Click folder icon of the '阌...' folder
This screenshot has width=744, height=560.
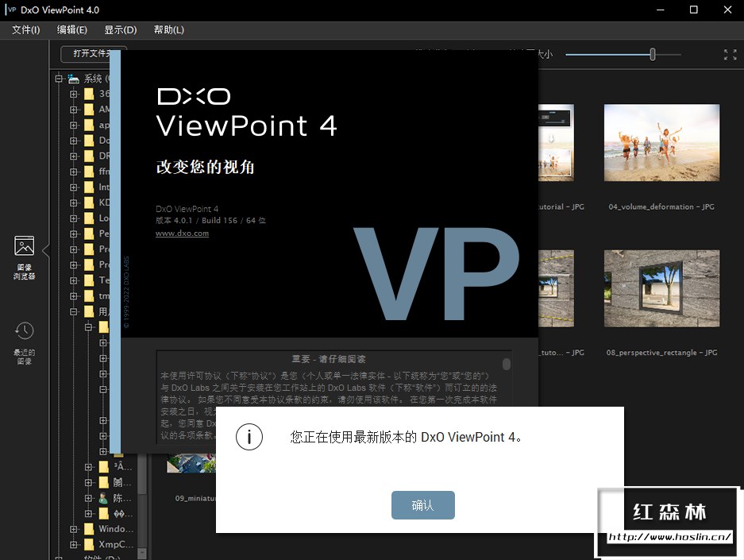(103, 483)
